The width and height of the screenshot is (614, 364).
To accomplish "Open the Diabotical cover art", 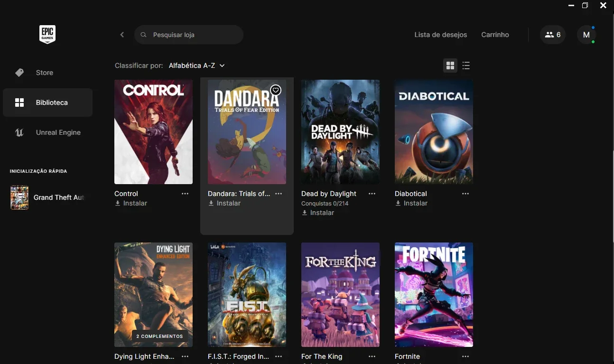I will click(x=434, y=132).
